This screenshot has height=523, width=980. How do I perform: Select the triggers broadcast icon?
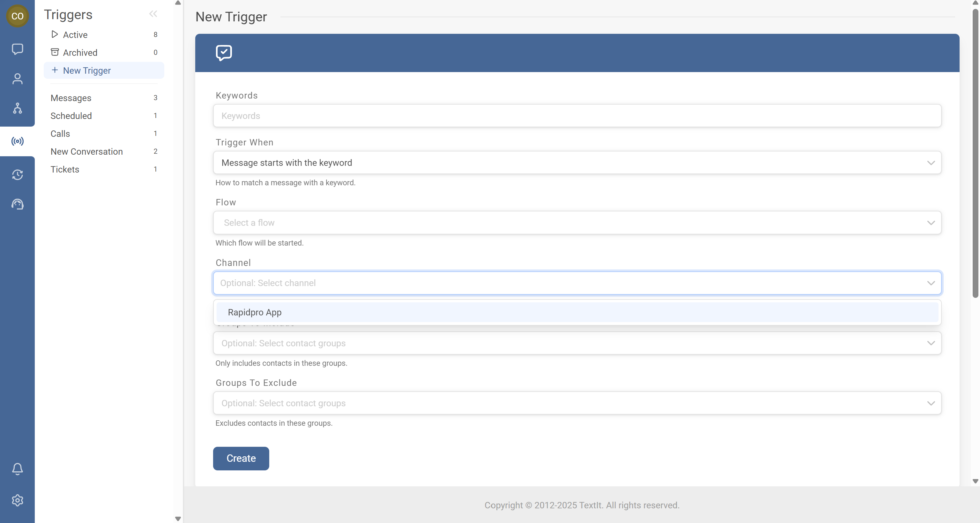pyautogui.click(x=17, y=142)
